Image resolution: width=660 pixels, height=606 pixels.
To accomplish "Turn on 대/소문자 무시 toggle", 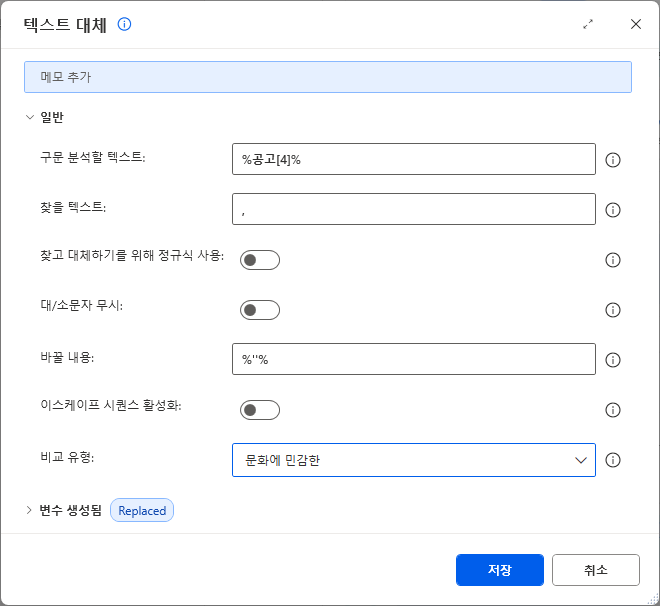I will (260, 310).
